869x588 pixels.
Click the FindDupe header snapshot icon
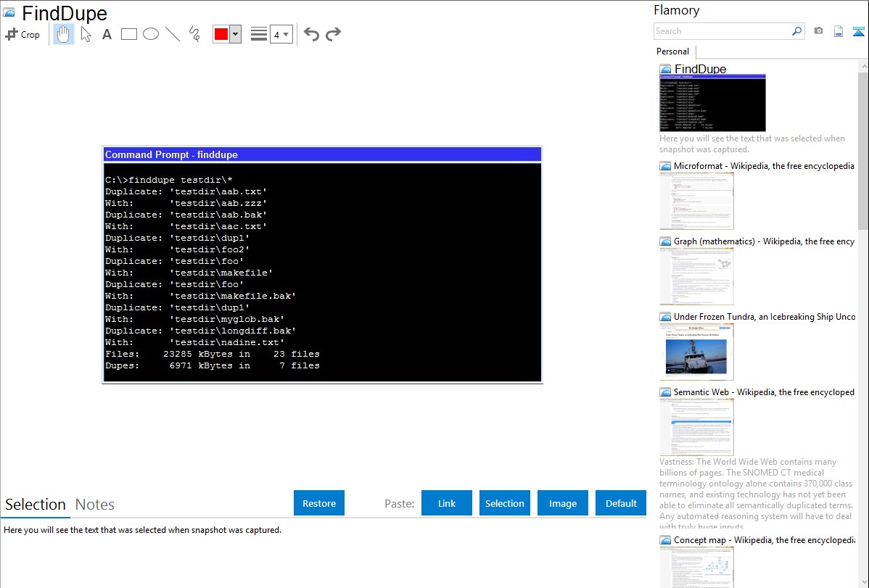pyautogui.click(x=9, y=12)
